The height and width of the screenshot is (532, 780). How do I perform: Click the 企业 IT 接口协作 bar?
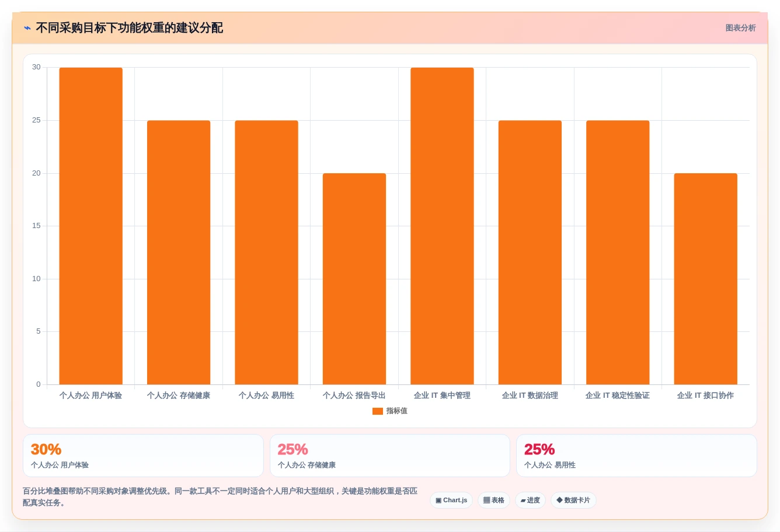pos(706,279)
